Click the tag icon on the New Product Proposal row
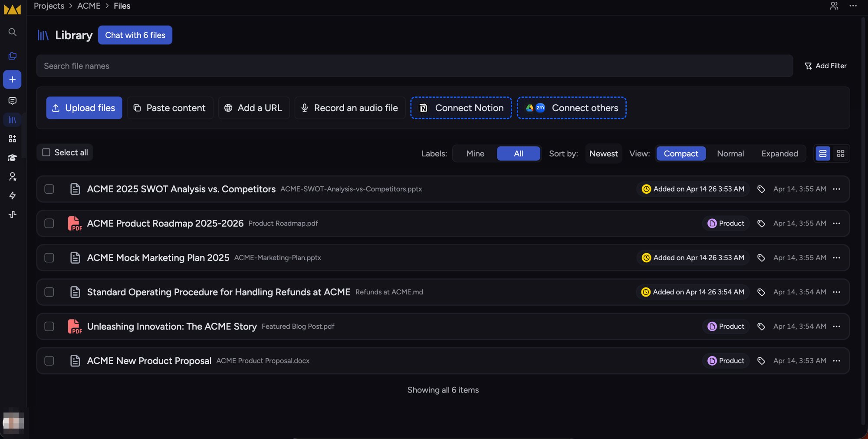868x439 pixels. coord(761,361)
